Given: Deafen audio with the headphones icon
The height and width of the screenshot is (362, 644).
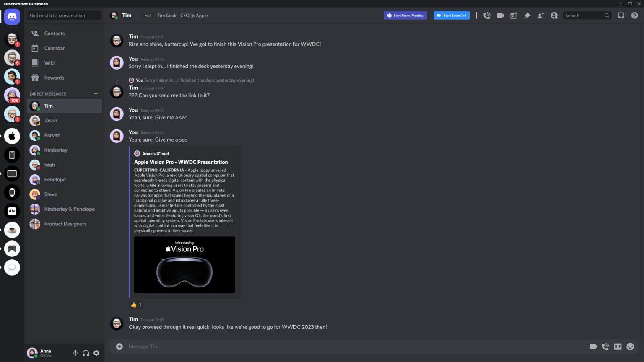Looking at the screenshot, I should 86,353.
